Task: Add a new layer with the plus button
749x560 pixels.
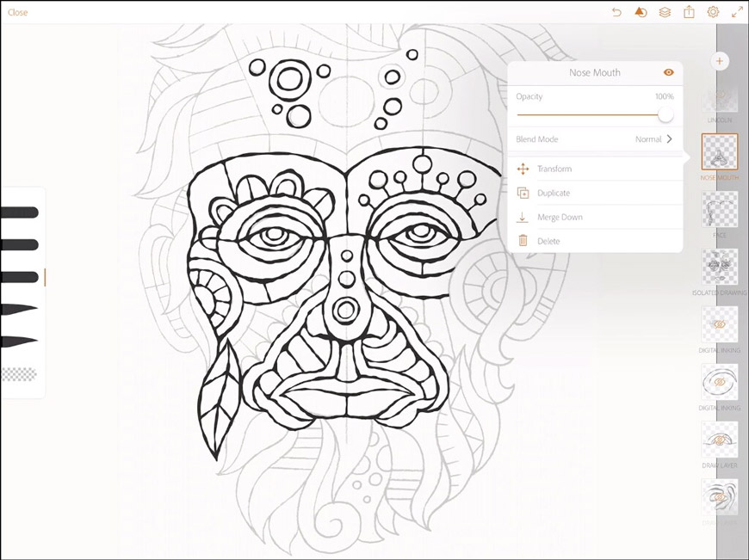Action: click(x=720, y=61)
